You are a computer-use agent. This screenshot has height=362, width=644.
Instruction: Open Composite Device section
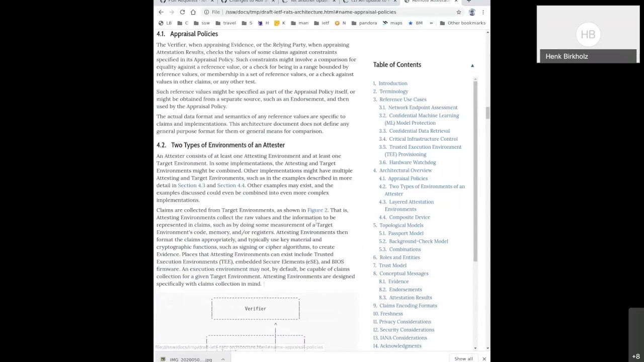pyautogui.click(x=410, y=217)
